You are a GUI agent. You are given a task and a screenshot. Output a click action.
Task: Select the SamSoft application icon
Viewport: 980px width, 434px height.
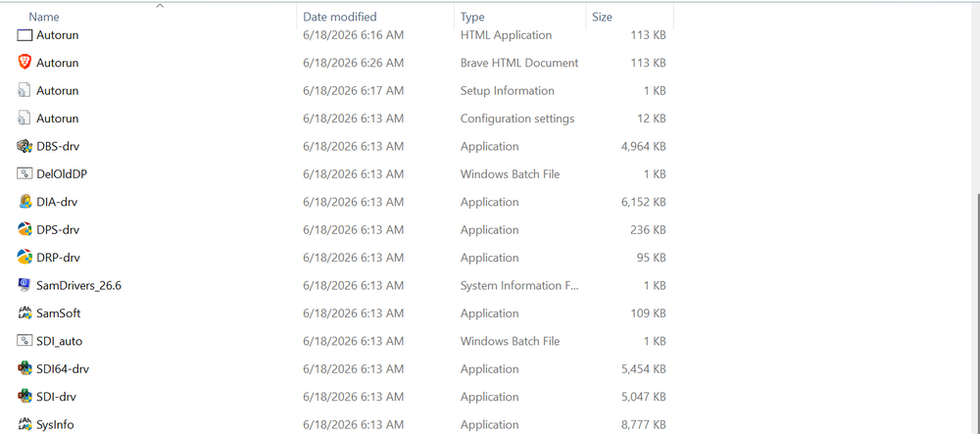(x=24, y=313)
